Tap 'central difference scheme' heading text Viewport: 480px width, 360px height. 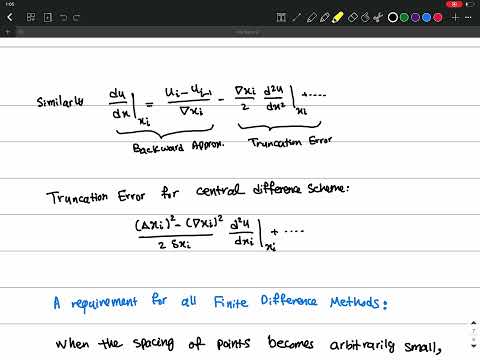click(272, 190)
